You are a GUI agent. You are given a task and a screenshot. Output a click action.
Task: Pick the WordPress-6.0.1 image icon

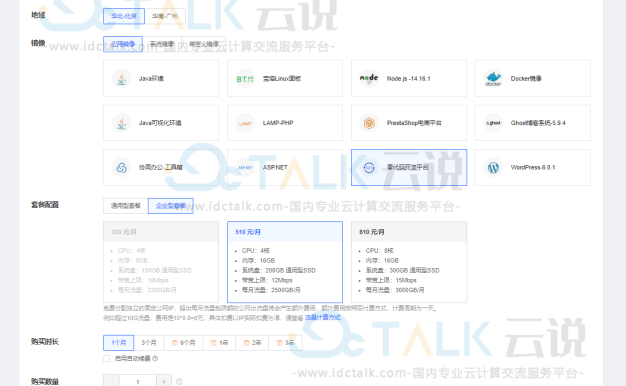(x=493, y=167)
